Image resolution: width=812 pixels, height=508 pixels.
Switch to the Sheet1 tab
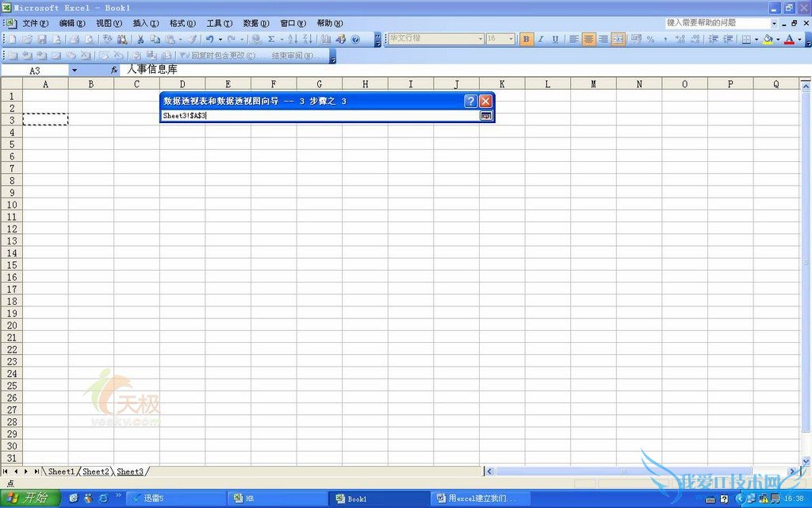[61, 471]
